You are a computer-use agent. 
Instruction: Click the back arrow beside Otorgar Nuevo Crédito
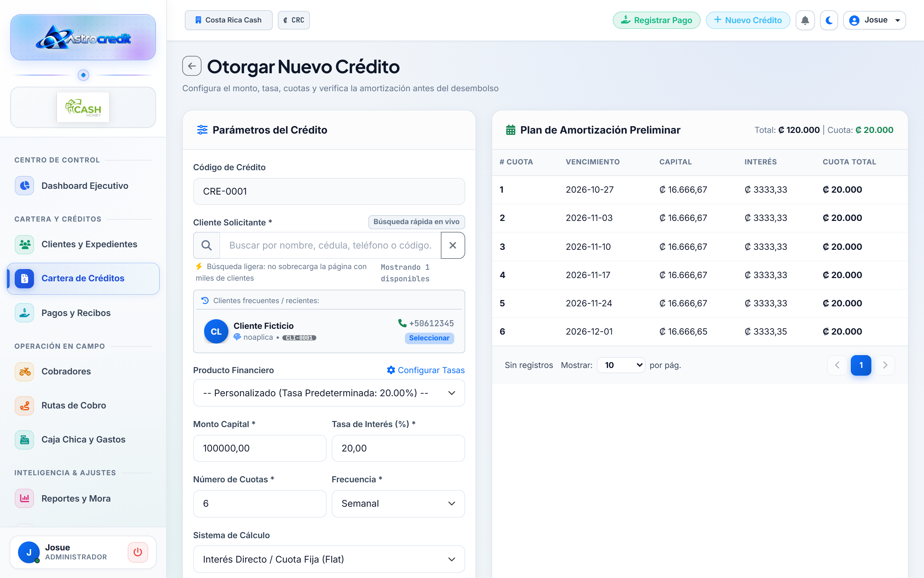(x=192, y=66)
